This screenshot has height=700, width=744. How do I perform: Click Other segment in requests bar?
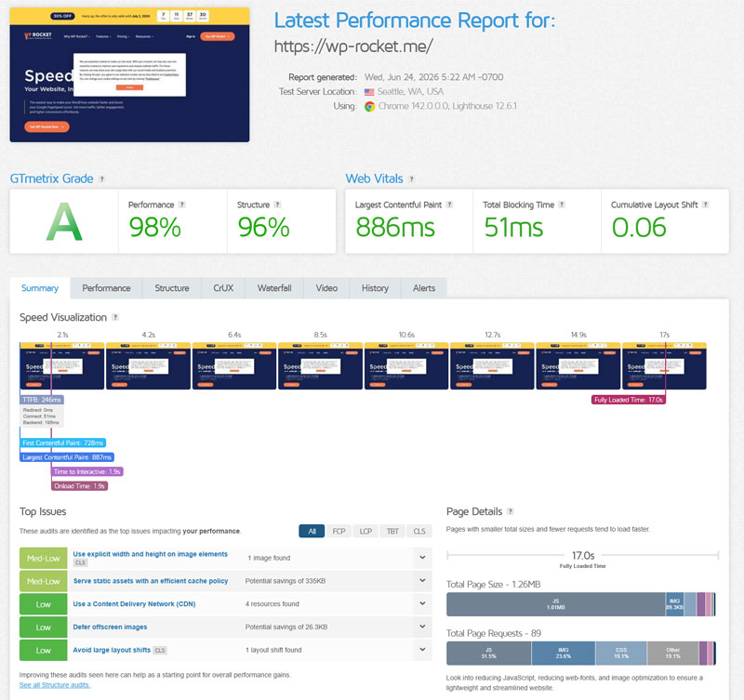[x=672, y=653]
